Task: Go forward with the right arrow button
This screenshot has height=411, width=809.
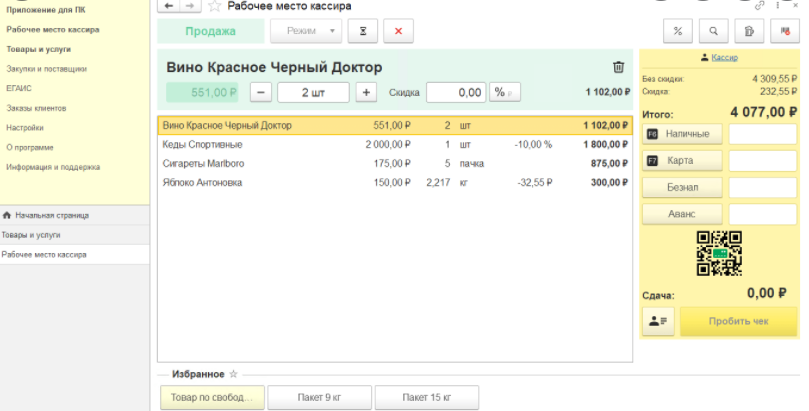Action: (190, 6)
